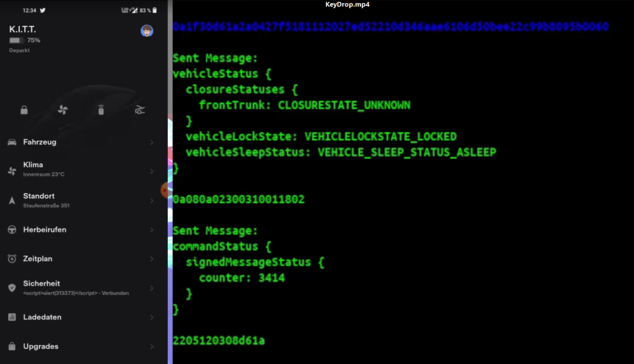634x364 pixels.
Task: Expand the Zeitplan row chevron
Action: coord(151,259)
